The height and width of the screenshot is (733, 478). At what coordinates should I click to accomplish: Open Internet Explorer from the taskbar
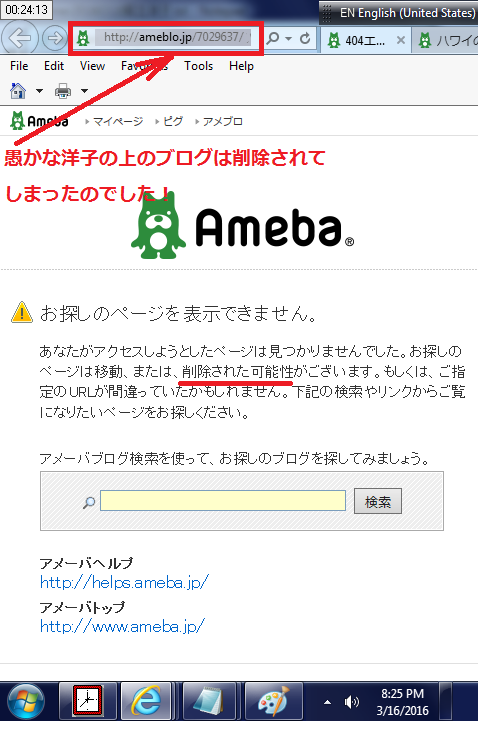[x=147, y=701]
